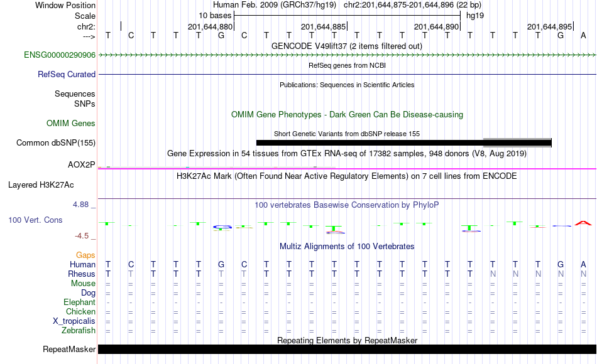Open the Common dbSNP(155) track label
Screen dimensions: 597x364
(x=56, y=142)
